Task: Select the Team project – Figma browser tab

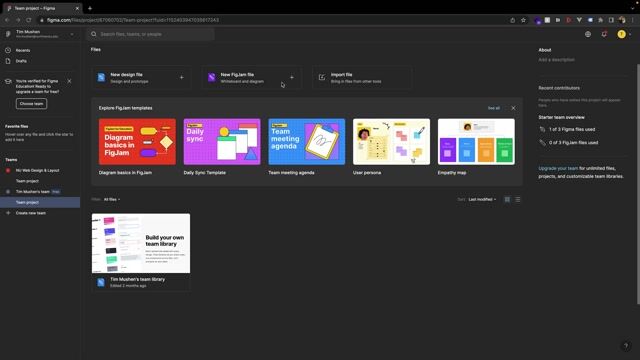Action: [x=42, y=8]
